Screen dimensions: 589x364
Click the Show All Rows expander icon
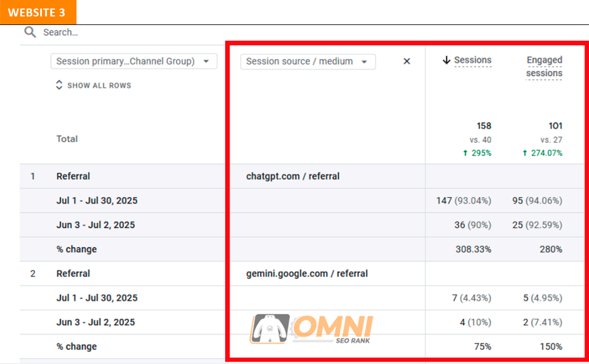[59, 85]
